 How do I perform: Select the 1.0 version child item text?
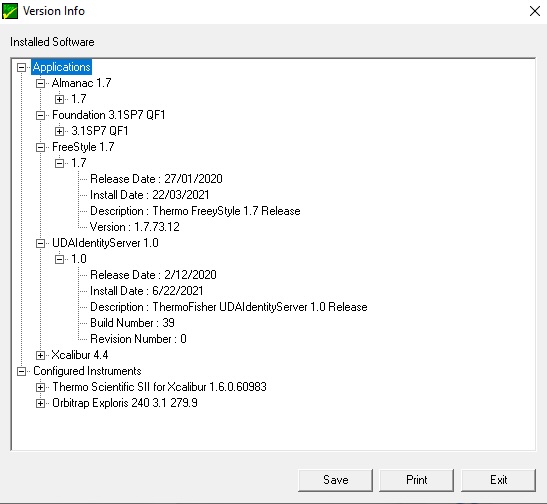click(79, 259)
